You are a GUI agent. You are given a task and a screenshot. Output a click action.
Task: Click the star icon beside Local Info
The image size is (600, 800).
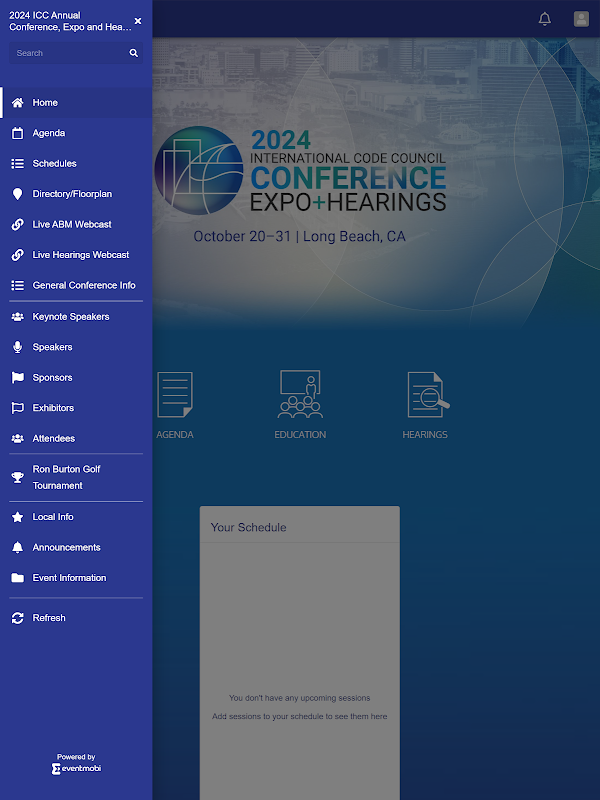click(x=17, y=517)
